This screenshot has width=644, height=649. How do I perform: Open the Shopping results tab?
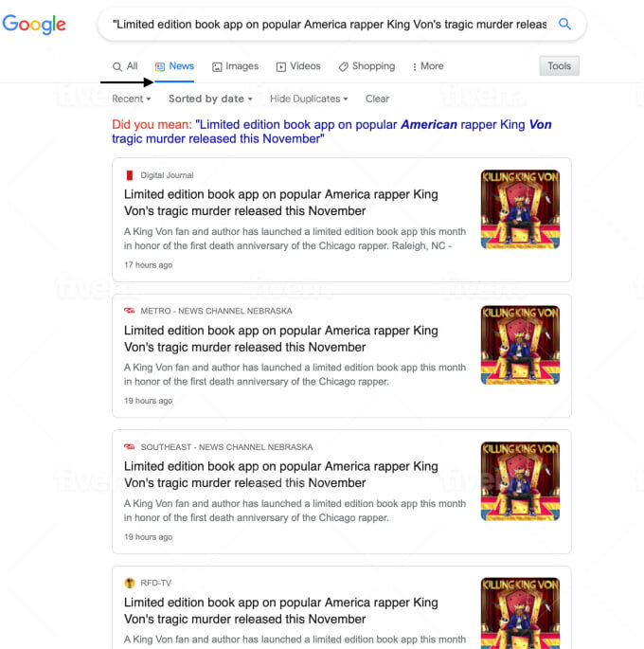pos(367,66)
